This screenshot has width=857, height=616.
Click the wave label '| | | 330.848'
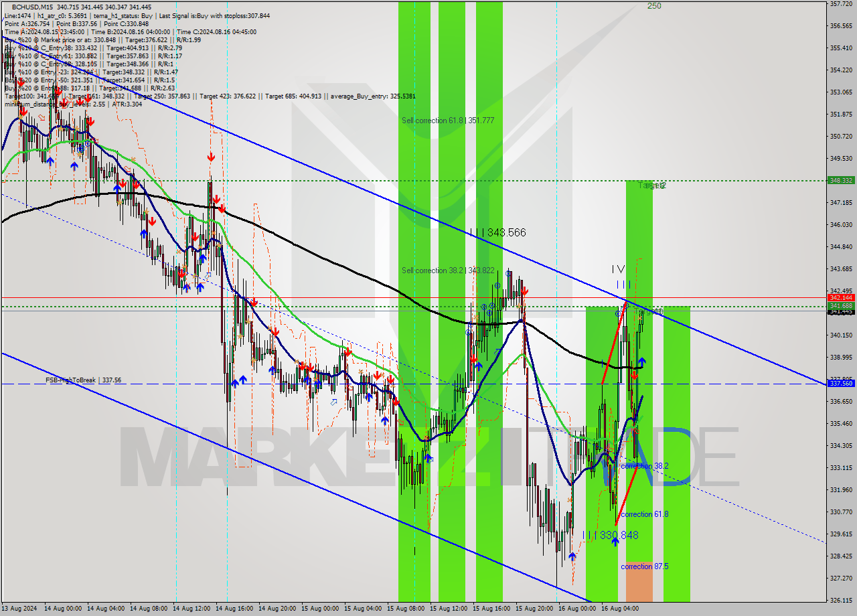coord(610,535)
